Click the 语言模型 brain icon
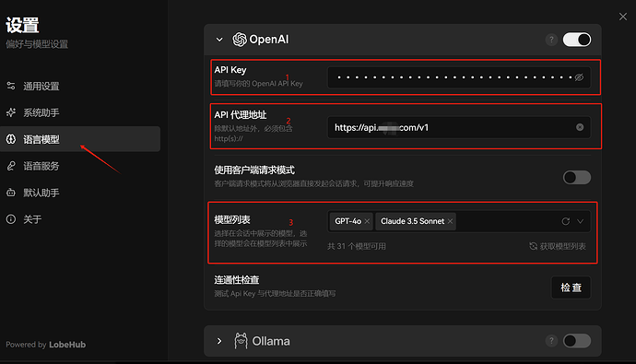This screenshot has width=636, height=364. pyautogui.click(x=11, y=139)
